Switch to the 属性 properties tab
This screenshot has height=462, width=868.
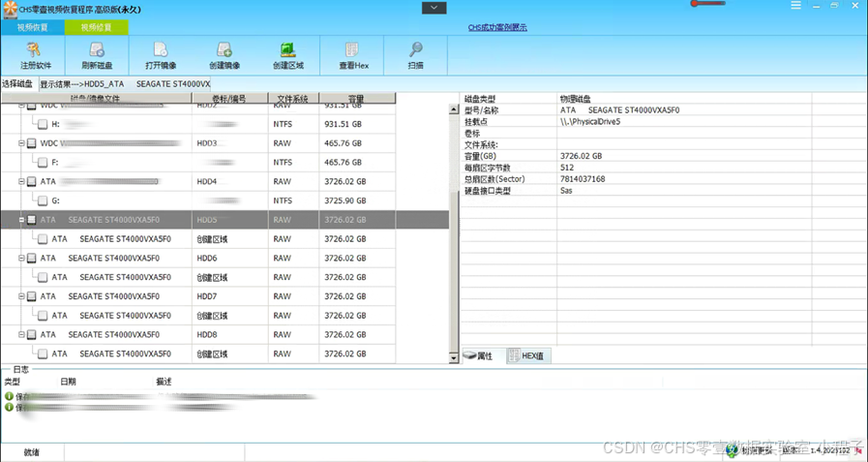[483, 355]
